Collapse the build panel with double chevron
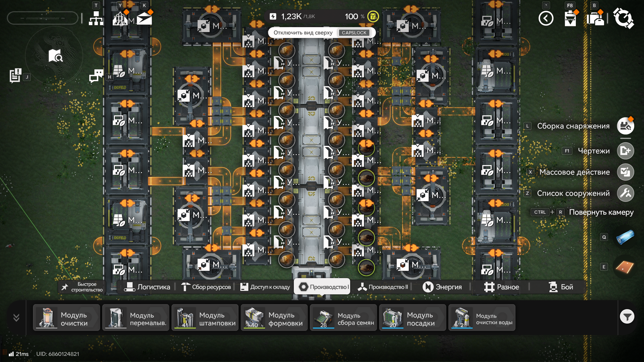 (x=16, y=318)
